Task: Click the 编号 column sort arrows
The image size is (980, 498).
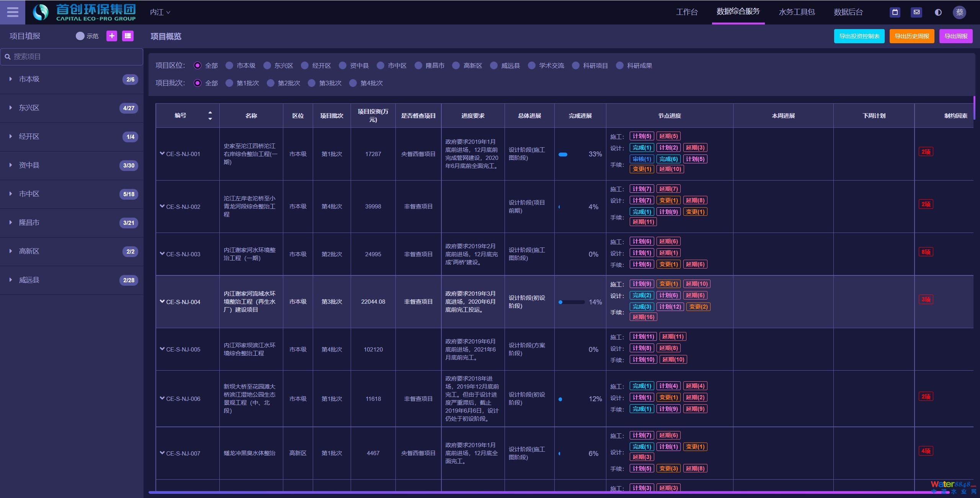Action: point(210,116)
